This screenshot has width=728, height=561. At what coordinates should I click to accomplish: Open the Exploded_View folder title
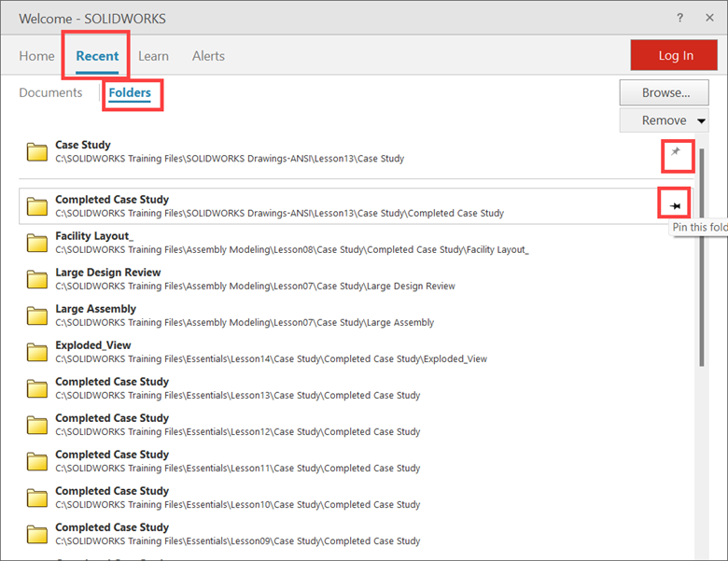(93, 345)
